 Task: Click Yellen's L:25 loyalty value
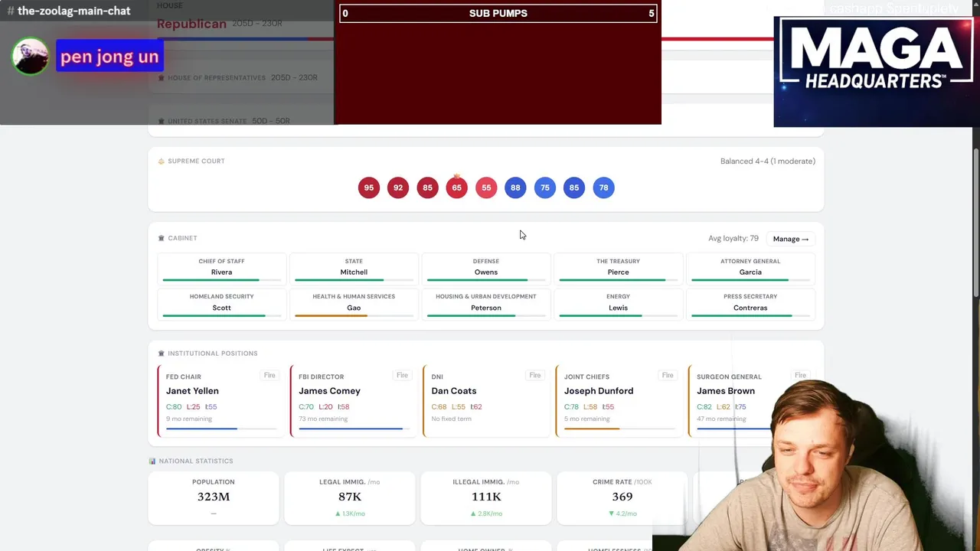tap(193, 407)
